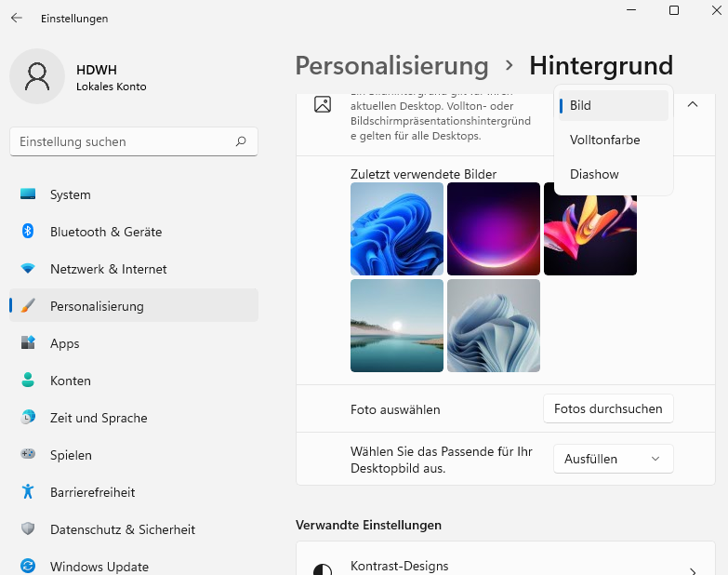Open Datenschutz & Sicherheit settings
728x575 pixels.
coord(134,528)
